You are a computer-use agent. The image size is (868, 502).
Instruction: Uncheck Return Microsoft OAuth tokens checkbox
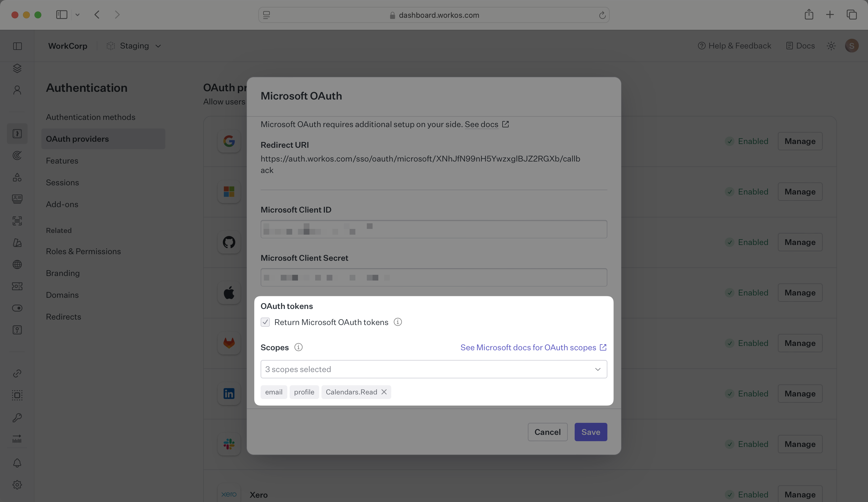(265, 322)
